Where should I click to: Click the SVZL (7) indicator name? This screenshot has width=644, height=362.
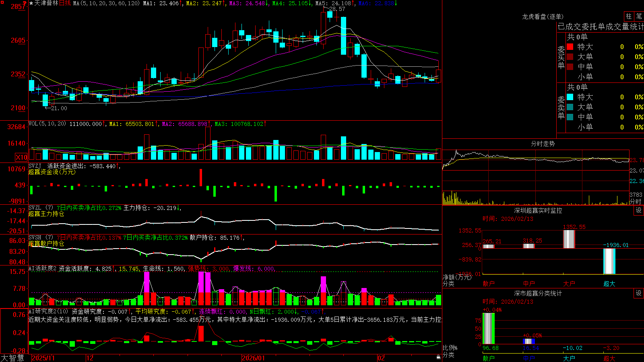41,208
